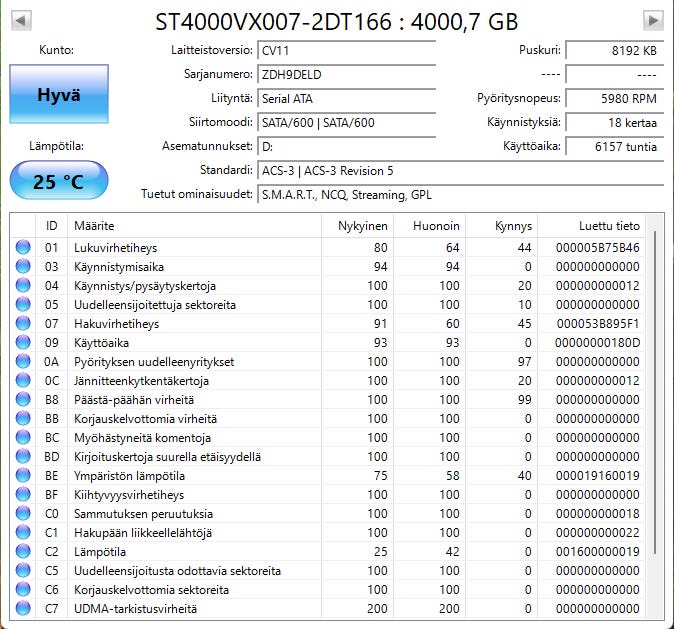Click status orb for ID 09 Käyttöaika row

coord(23,342)
